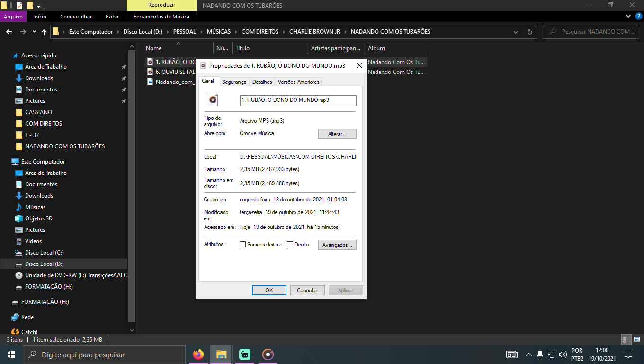The image size is (644, 364).
Task: Click the Properties icon in quick access toolbar
Action: 19,6
